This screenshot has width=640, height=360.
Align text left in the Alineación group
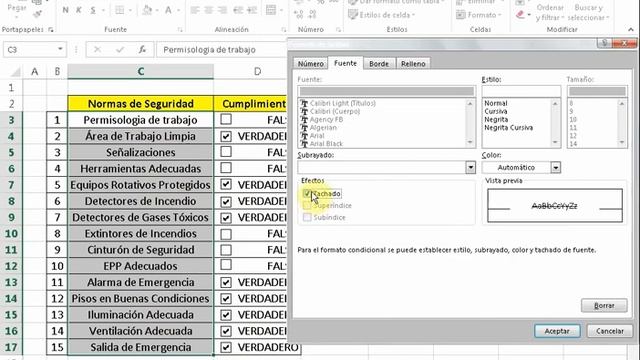(x=195, y=10)
